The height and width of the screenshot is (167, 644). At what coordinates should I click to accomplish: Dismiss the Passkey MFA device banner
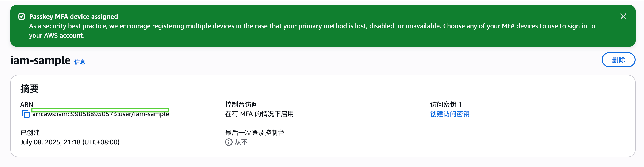[x=623, y=16]
